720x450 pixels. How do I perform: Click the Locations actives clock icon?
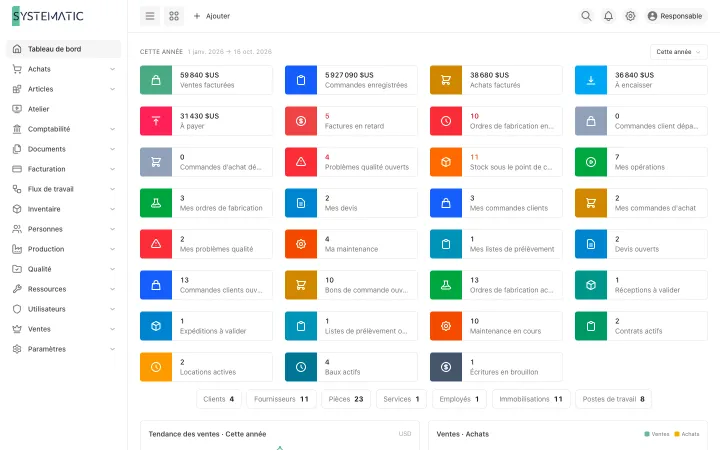156,367
